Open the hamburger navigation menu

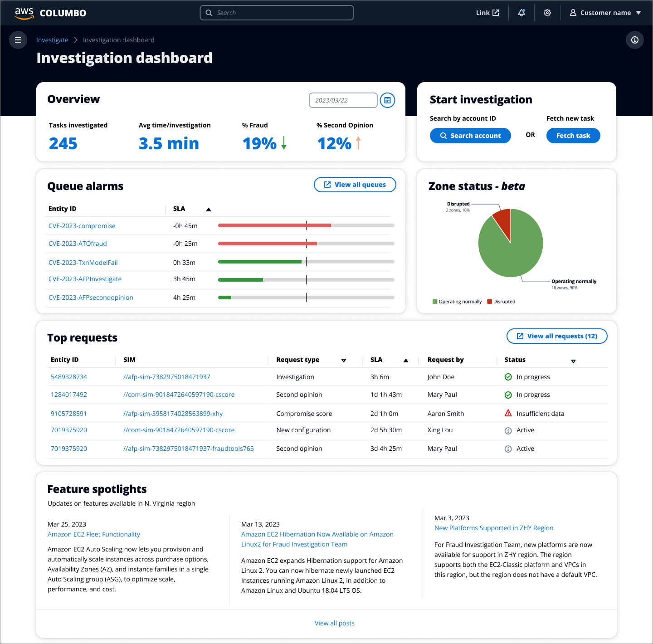click(18, 40)
